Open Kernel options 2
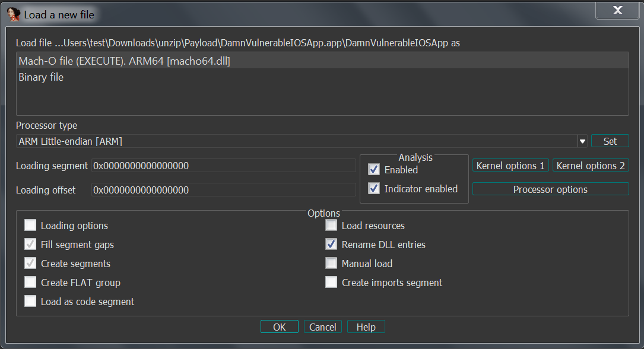Viewport: 644px width, 349px height. point(591,166)
